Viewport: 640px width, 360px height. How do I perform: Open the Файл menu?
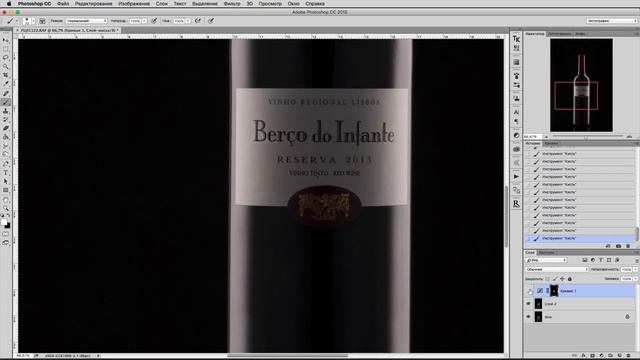63,4
